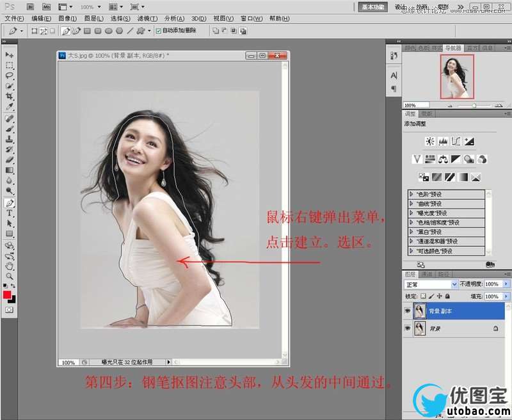Click the Brightness/Contrast adjustment icon
The width and height of the screenshot is (512, 420).
430,141
